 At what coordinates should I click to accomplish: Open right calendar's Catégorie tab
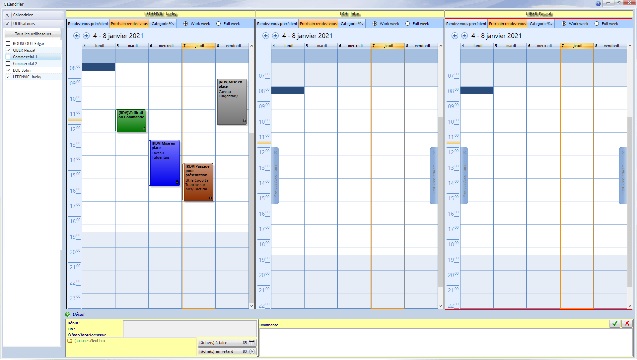[x=541, y=24]
